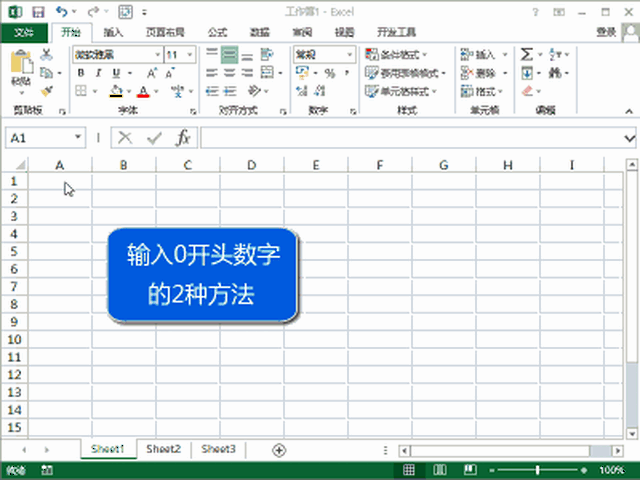Open the fill color dropdown arrow
640x480 pixels.
tap(129, 91)
